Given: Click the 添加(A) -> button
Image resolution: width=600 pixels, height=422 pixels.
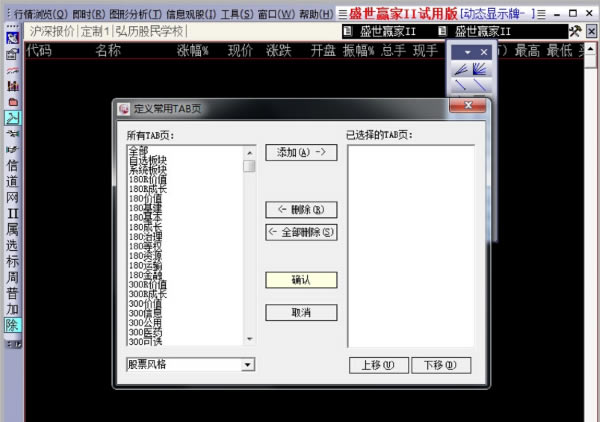Looking at the screenshot, I should pyautogui.click(x=301, y=152).
